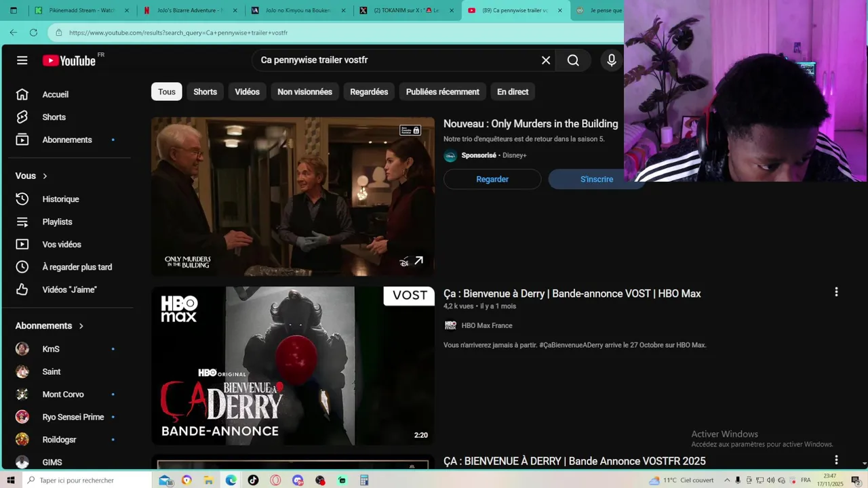Select the En direct filter chip
This screenshot has height=488, width=868.
tap(513, 91)
